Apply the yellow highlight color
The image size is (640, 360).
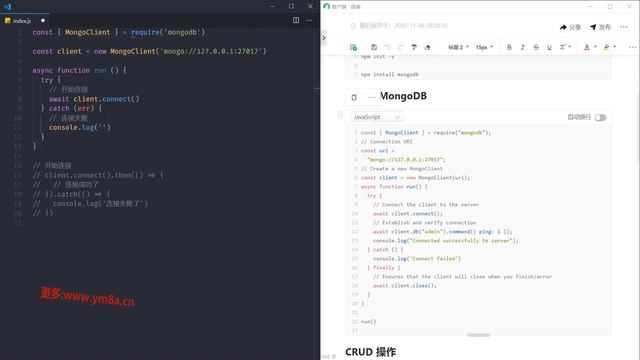click(x=607, y=47)
